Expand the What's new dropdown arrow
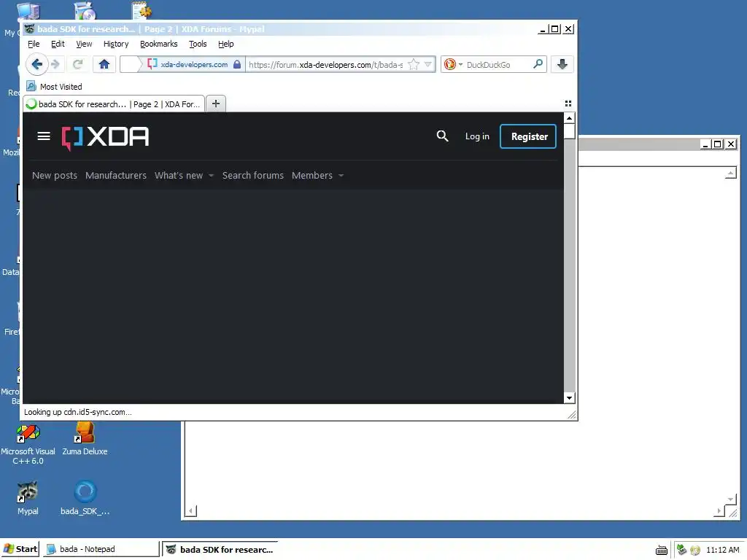This screenshot has height=560, width=747. pos(211,175)
